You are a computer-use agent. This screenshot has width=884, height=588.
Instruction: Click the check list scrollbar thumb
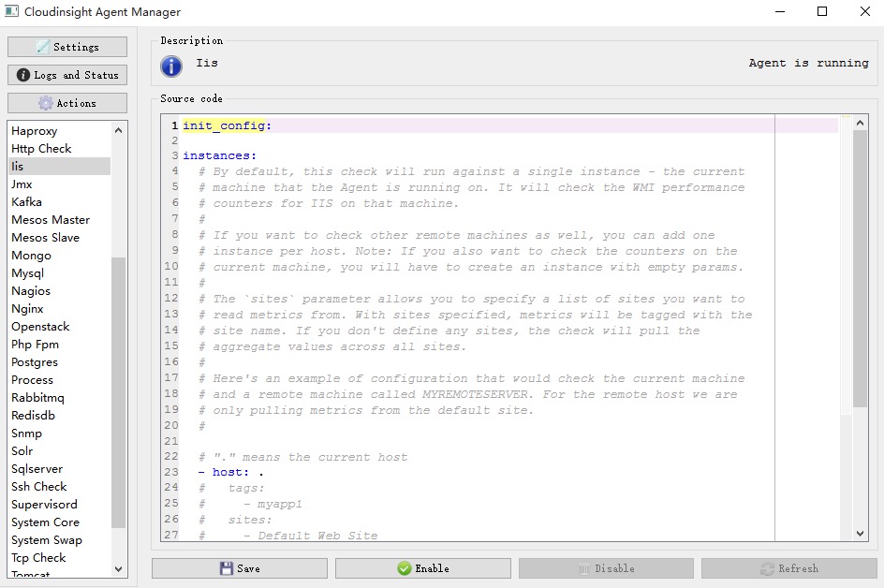pyautogui.click(x=118, y=392)
